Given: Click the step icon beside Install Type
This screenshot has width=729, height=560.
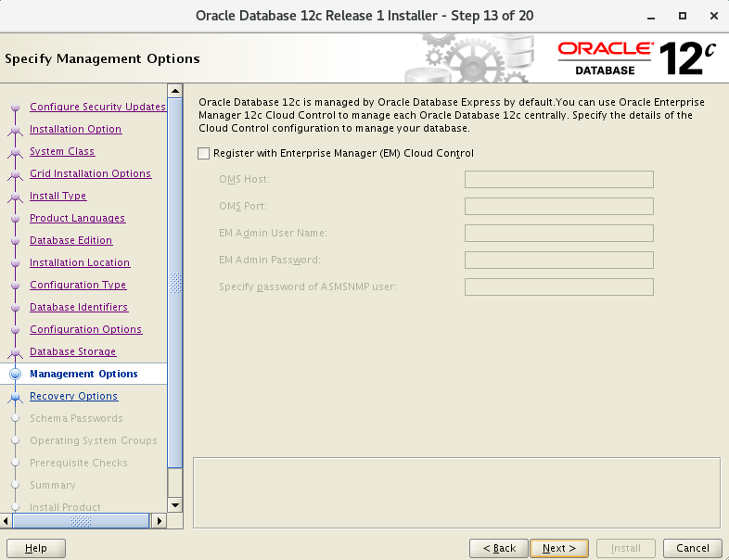Looking at the screenshot, I should tap(15, 197).
